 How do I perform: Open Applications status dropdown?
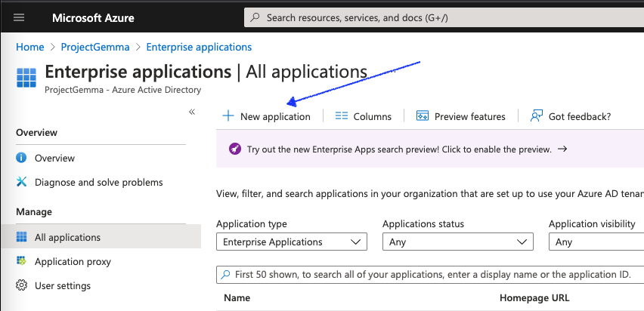pyautogui.click(x=458, y=242)
